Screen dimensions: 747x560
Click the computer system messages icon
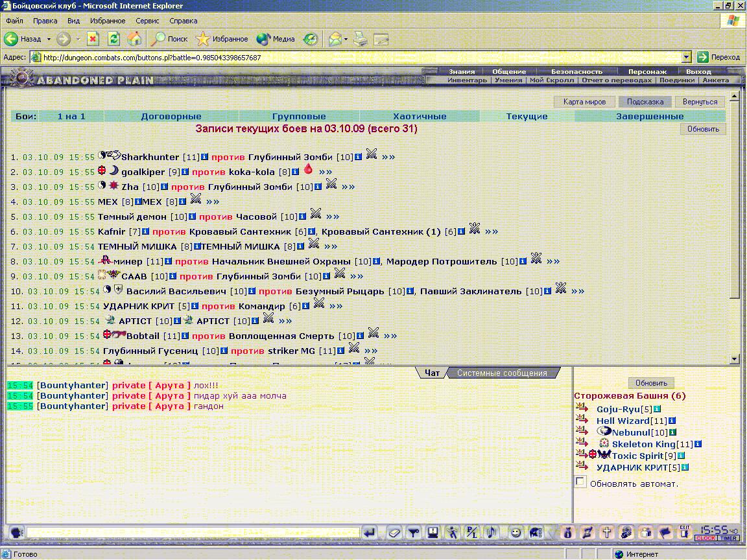pyautogui.click(x=433, y=533)
